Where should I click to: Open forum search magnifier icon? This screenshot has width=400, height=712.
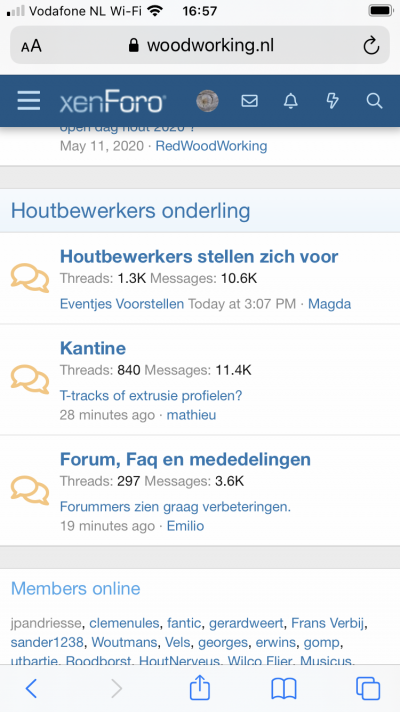pyautogui.click(x=374, y=101)
